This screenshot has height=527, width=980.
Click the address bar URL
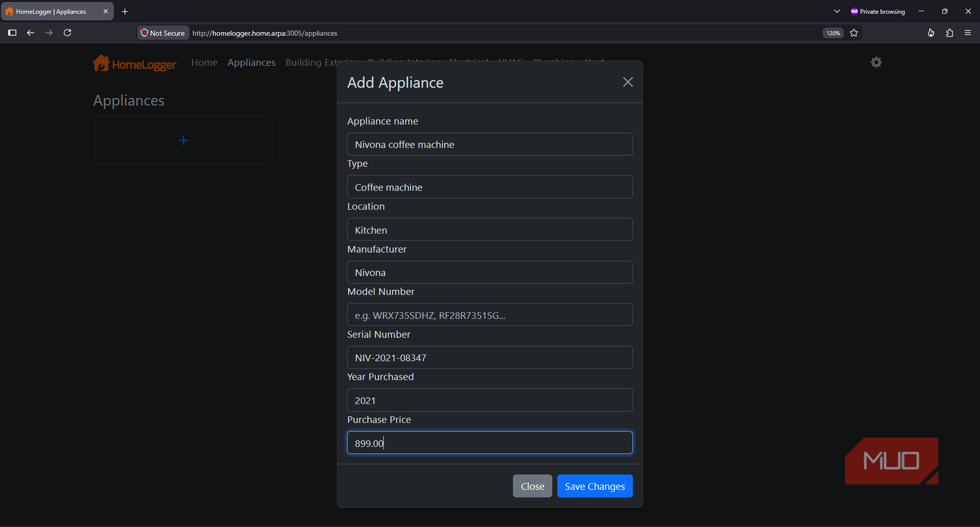[x=265, y=33]
